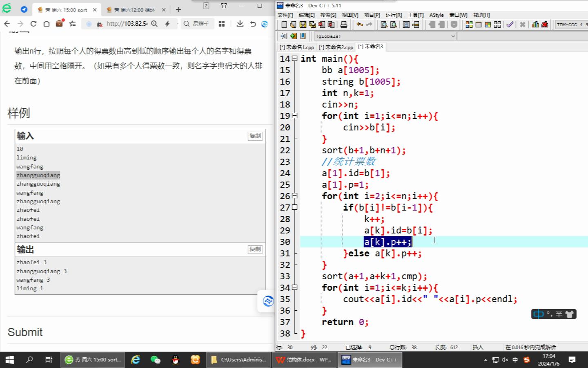Screen dimensions: 588x368
Task: Open the 搜索[S] menu
Action: (328, 15)
